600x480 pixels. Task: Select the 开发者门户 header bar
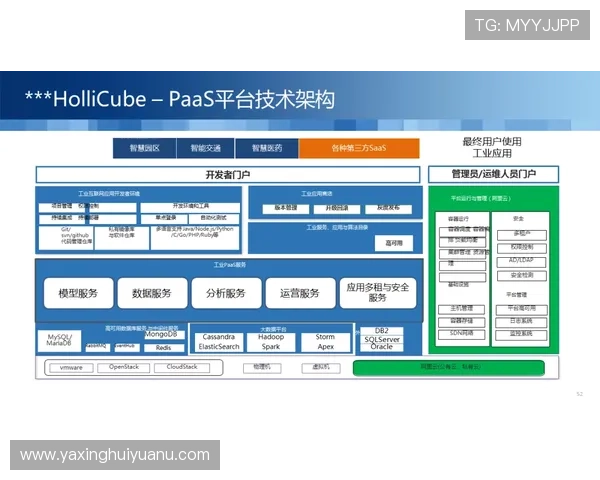point(227,174)
